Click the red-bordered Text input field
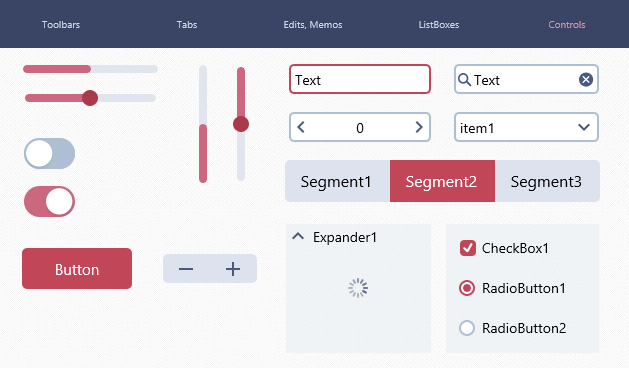The height and width of the screenshot is (368, 629). 360,79
